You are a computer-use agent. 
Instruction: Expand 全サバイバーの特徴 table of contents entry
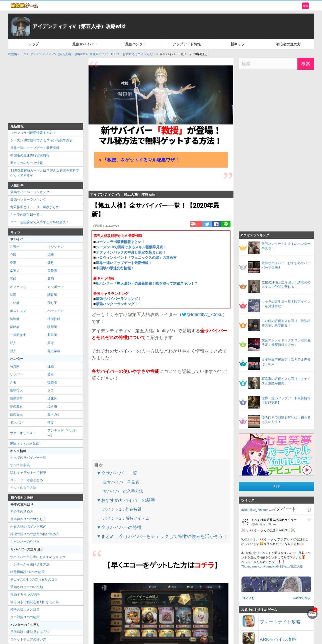point(119,527)
